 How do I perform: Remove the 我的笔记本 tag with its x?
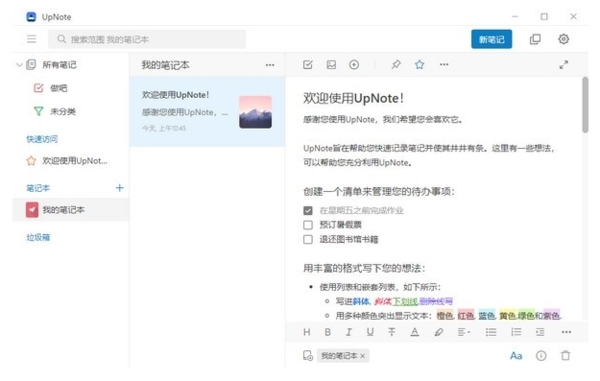(362, 356)
